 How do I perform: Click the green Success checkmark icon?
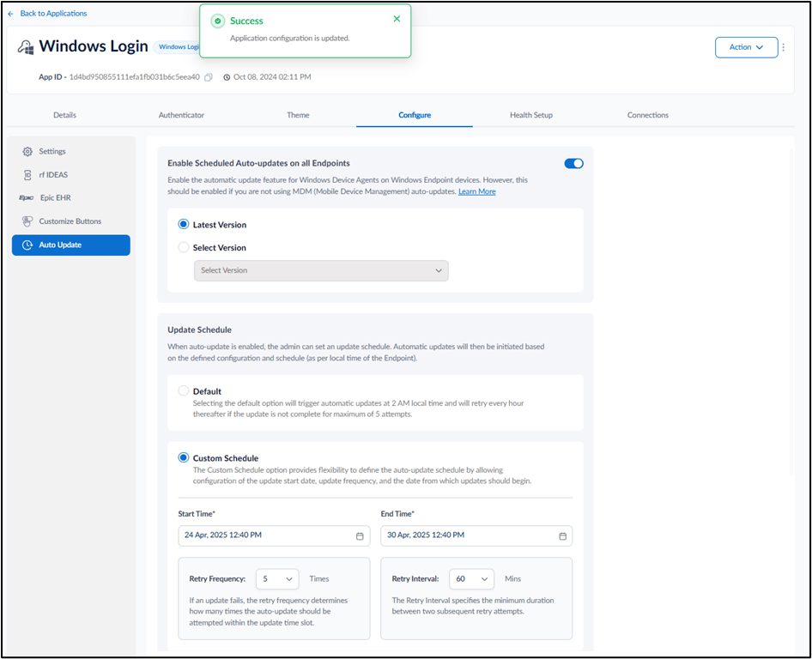217,21
